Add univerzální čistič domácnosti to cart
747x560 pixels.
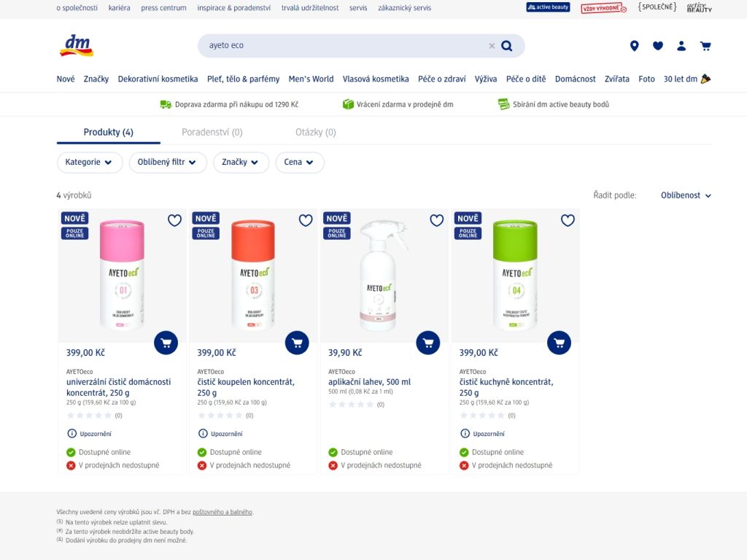pos(166,343)
